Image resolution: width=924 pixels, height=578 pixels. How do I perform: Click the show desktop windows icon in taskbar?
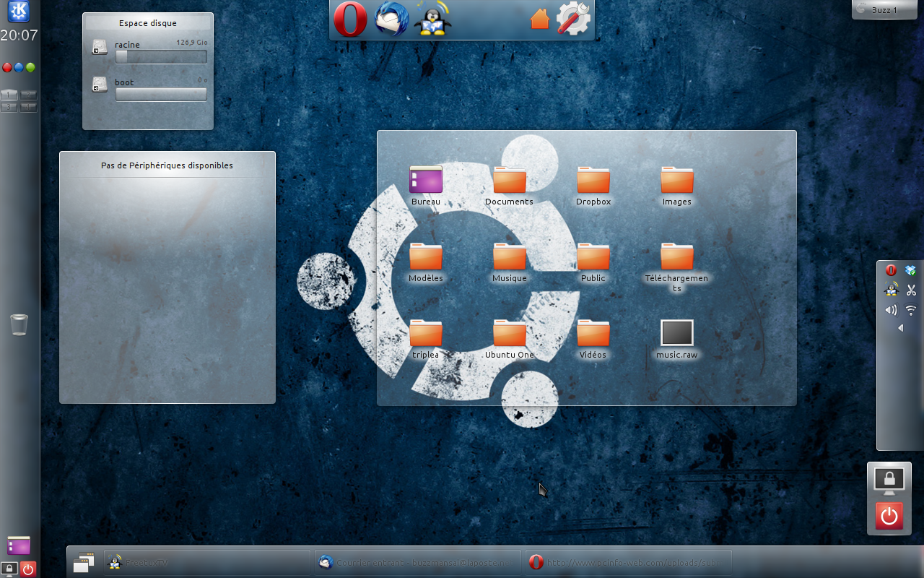[84, 562]
